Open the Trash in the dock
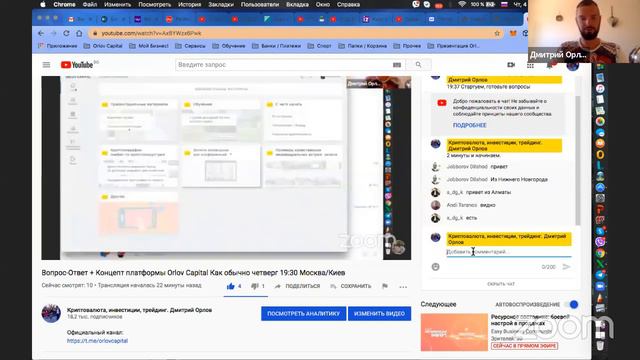The width and height of the screenshot is (640, 360). (x=600, y=345)
